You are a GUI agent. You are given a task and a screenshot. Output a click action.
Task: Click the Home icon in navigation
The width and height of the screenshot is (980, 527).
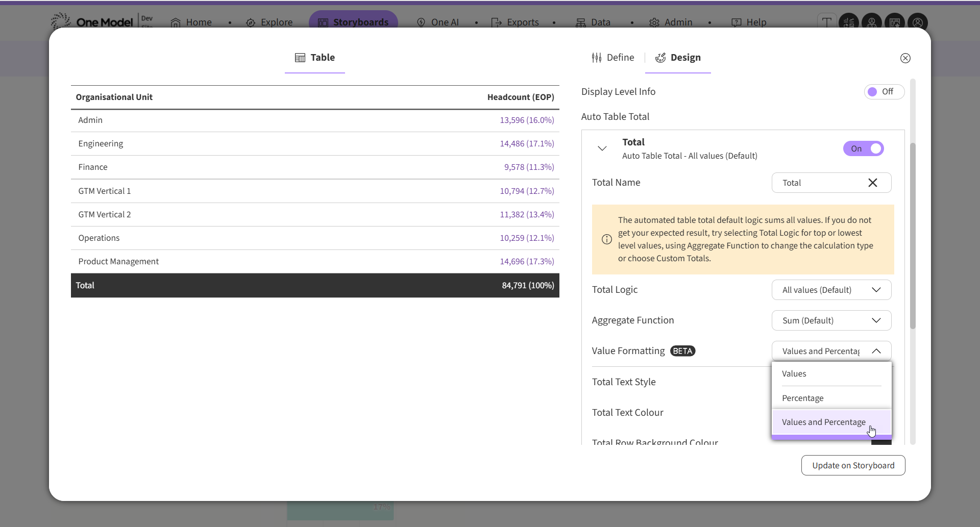click(x=176, y=22)
